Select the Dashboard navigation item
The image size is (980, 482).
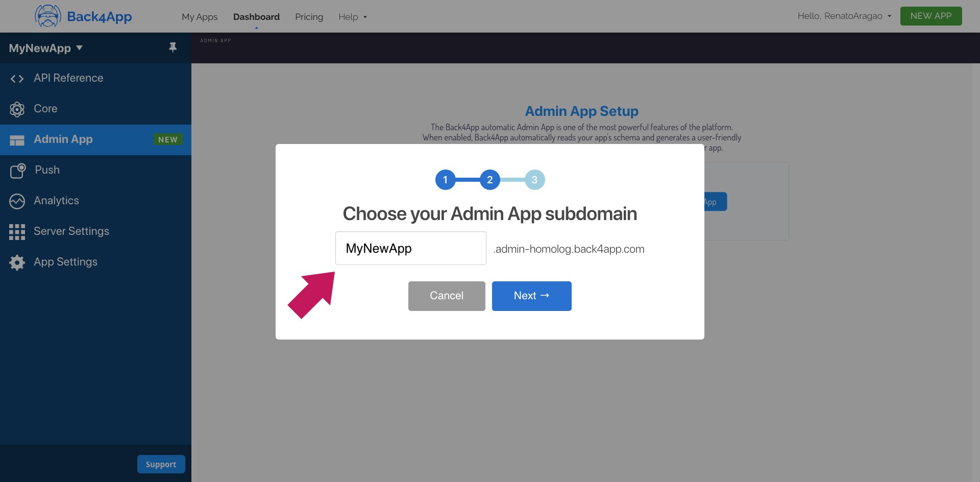coord(256,17)
